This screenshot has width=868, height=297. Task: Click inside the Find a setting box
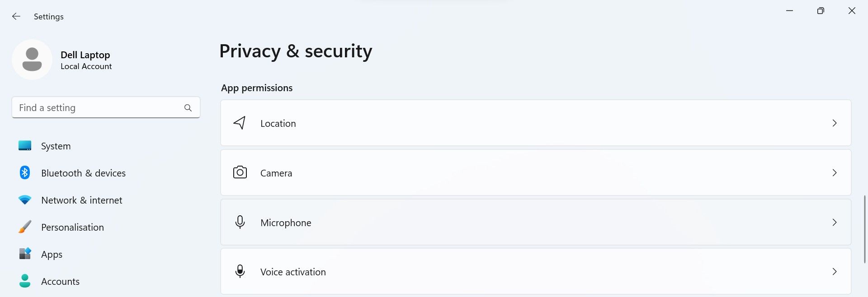coord(90,107)
